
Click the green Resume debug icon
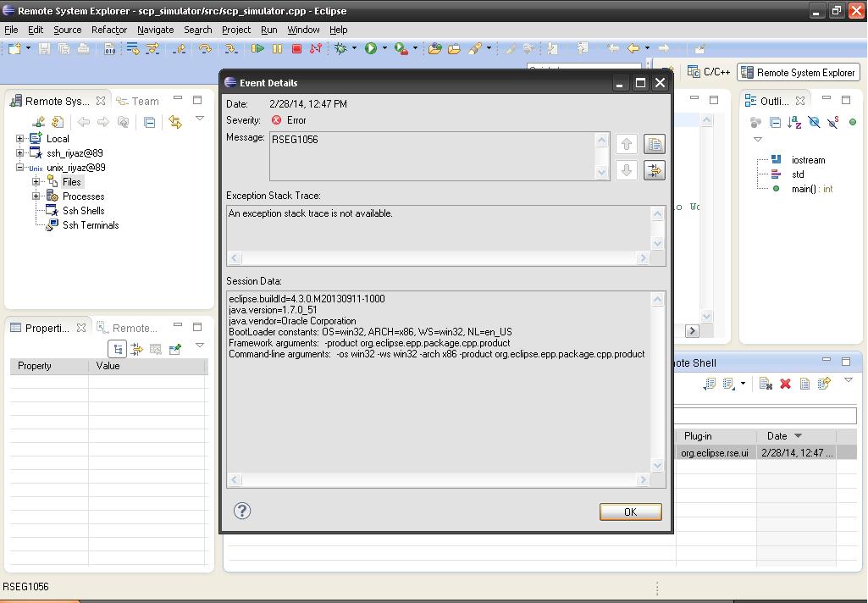(257, 49)
